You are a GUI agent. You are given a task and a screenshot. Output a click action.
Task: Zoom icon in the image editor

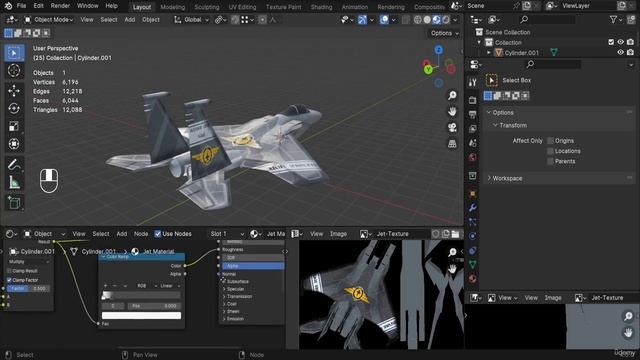point(452,252)
